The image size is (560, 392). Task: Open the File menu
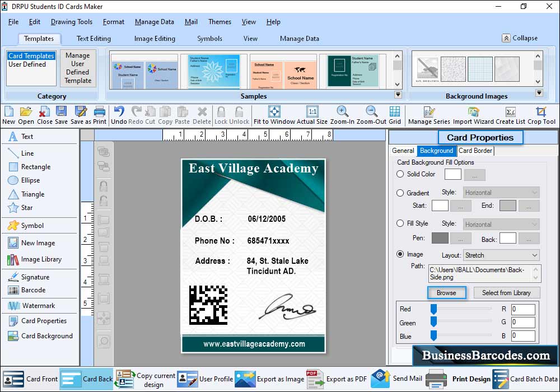coord(13,22)
